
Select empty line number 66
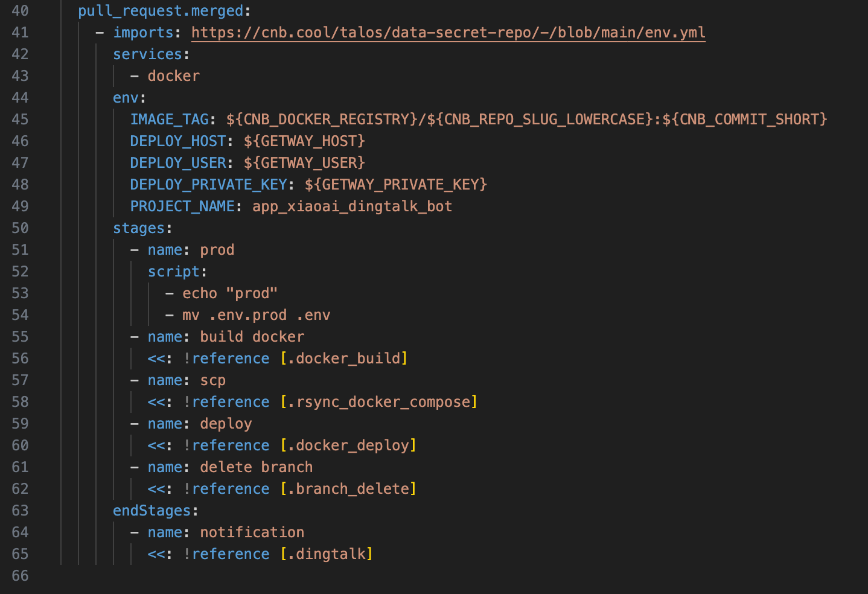(20, 576)
